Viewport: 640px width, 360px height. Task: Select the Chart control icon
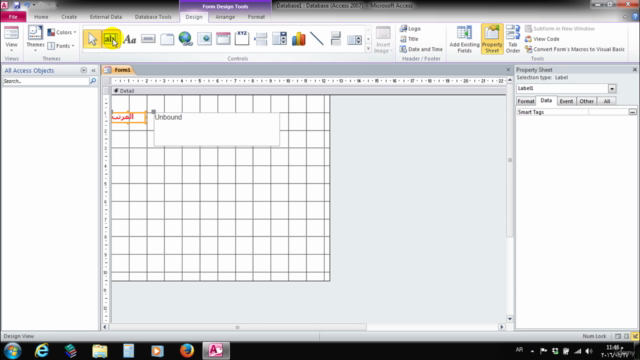298,39
